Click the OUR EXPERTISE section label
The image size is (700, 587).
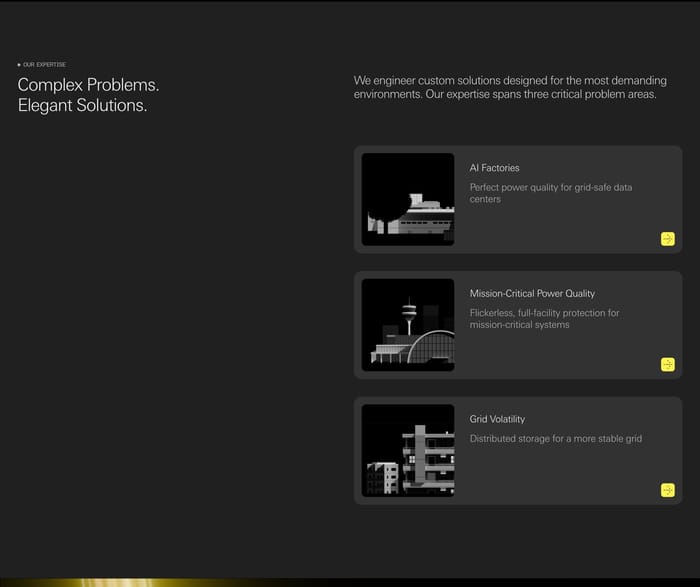42,65
